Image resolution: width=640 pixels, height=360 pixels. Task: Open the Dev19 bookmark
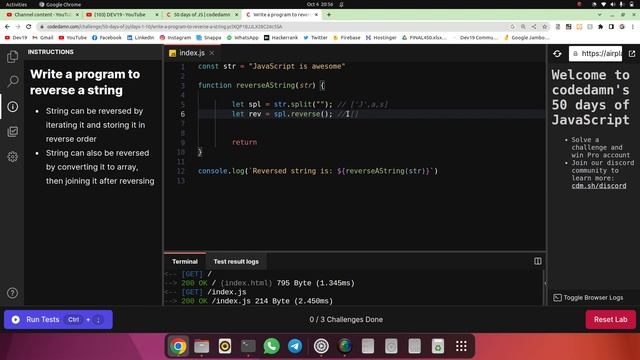[x=16, y=38]
